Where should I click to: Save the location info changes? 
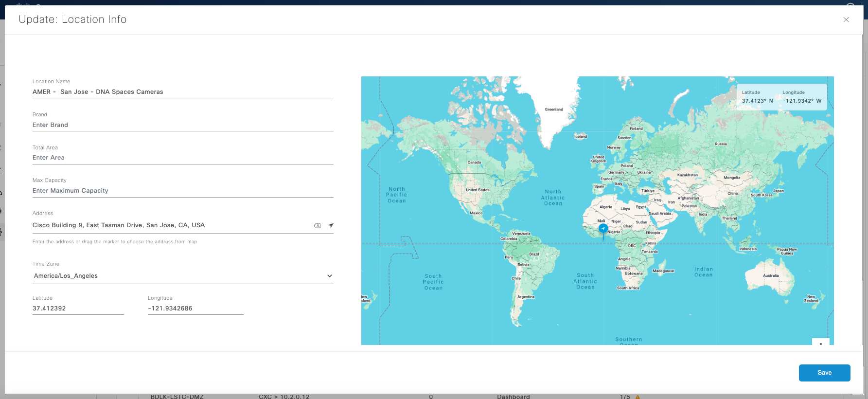click(824, 373)
